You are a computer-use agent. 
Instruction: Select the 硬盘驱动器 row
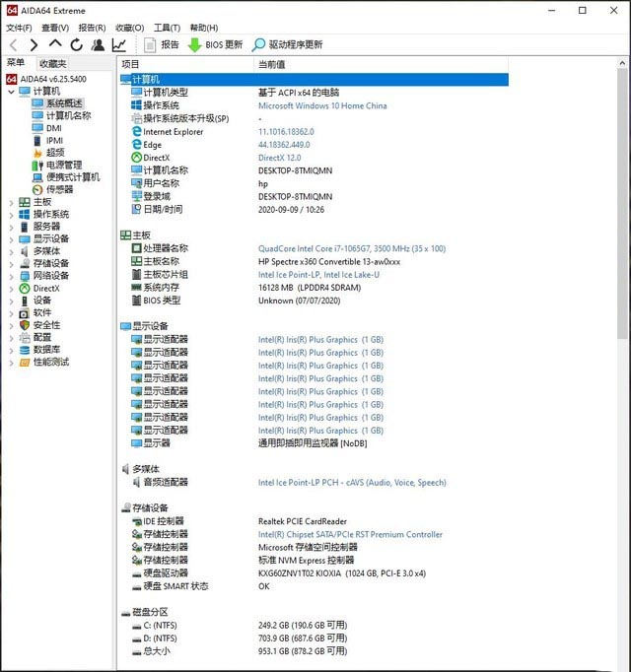(x=314, y=573)
